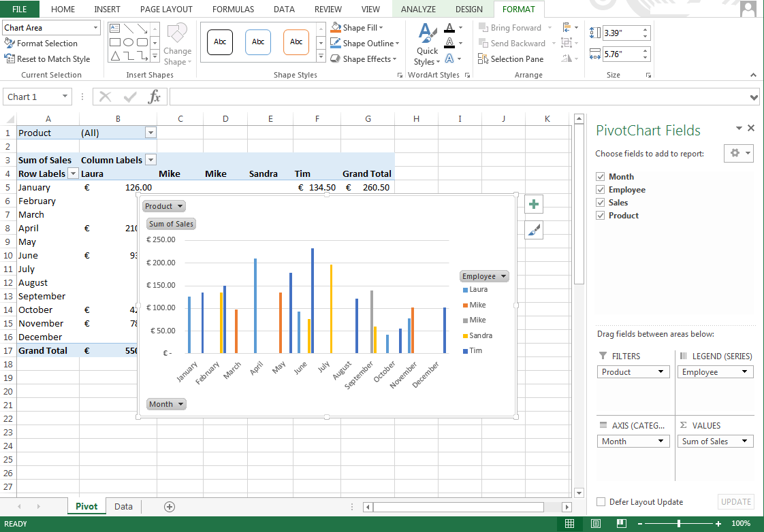Click the Name Box showing Chart 1
The height and width of the screenshot is (532, 764).
click(37, 97)
